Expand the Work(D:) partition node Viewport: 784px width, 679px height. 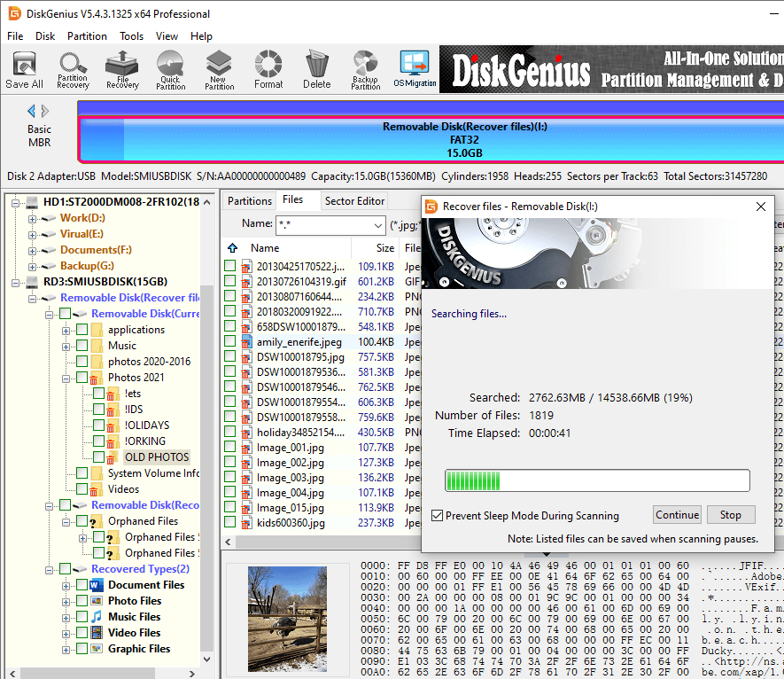(x=33, y=218)
